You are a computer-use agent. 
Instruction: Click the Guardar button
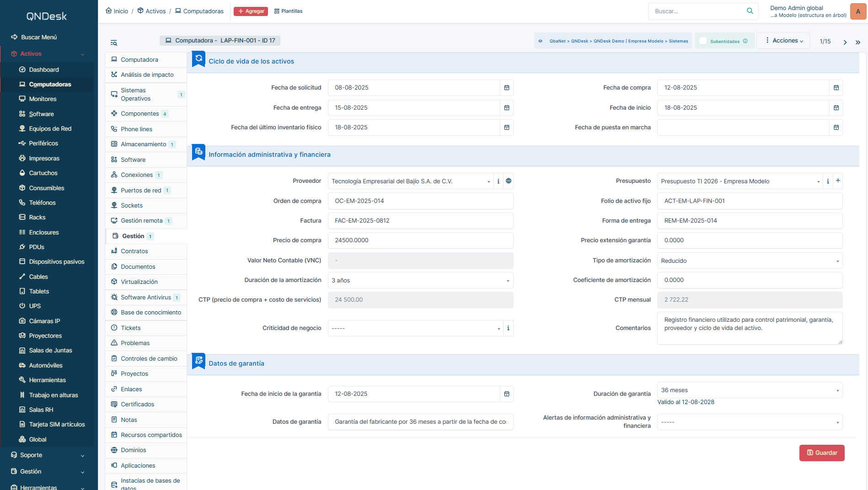click(822, 453)
